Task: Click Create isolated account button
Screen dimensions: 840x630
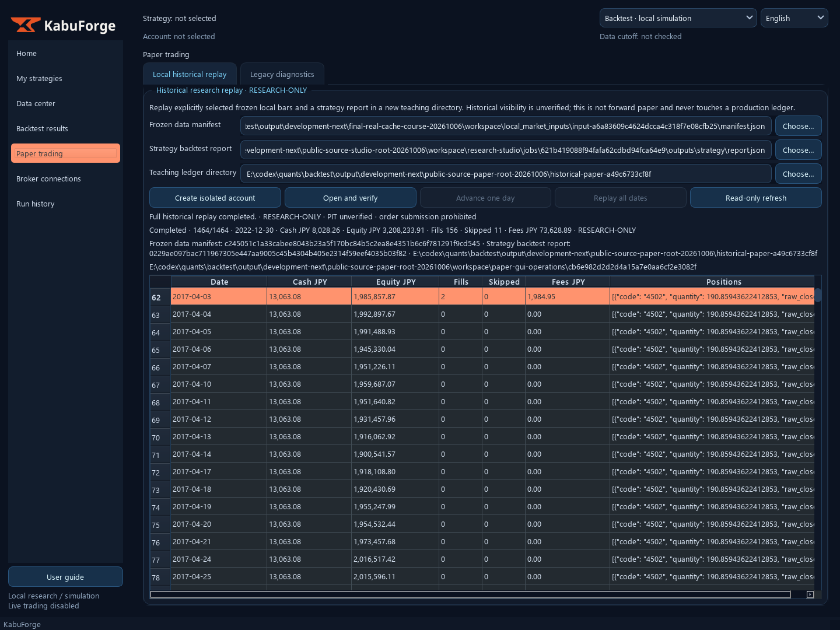Action: (215, 198)
